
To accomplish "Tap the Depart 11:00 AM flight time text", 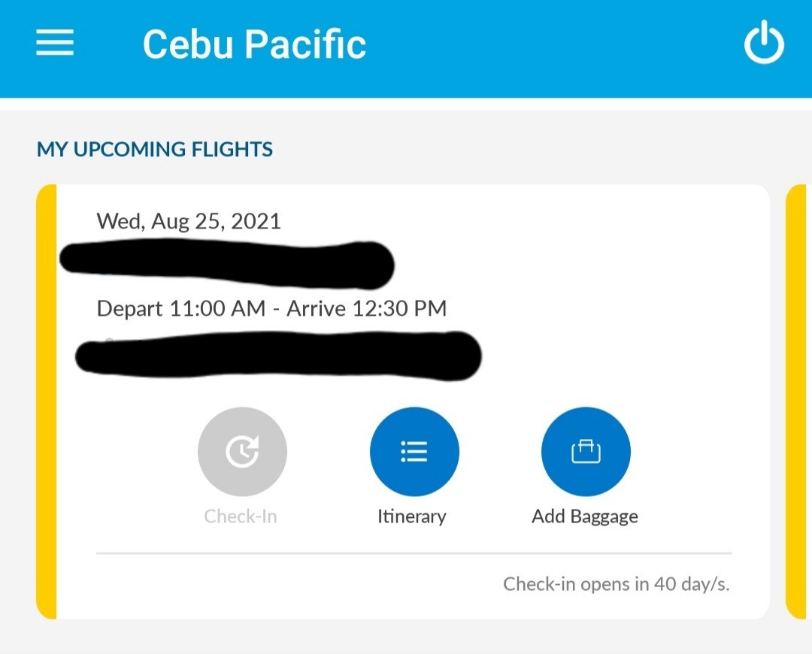I will [x=271, y=308].
